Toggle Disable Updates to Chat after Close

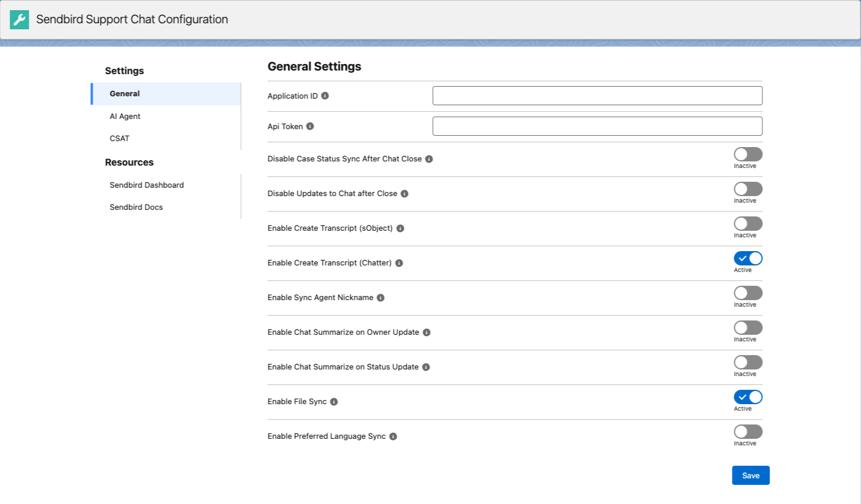(x=748, y=189)
